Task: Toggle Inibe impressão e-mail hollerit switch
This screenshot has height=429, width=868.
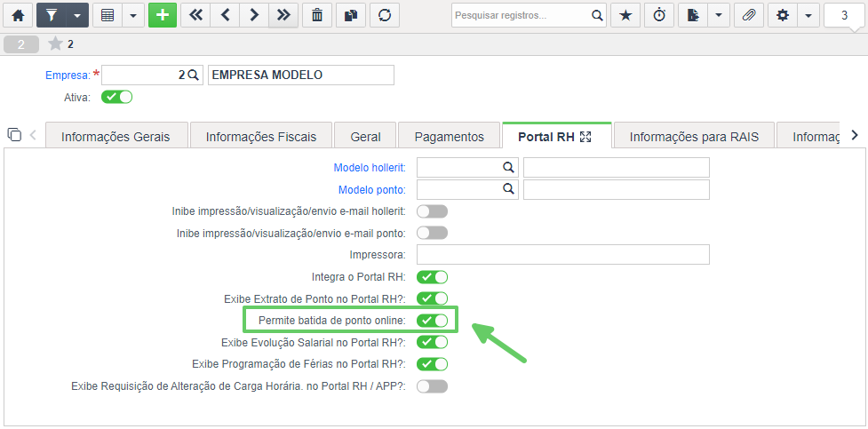Action: coord(433,211)
